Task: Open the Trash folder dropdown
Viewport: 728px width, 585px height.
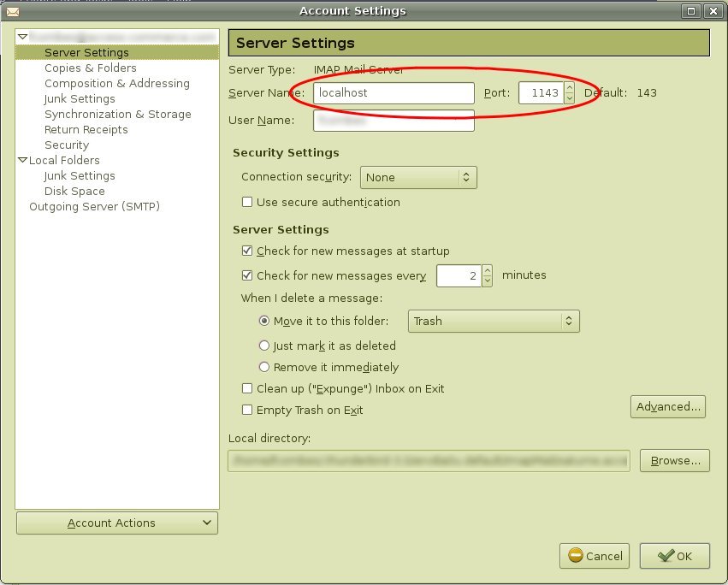Action: (494, 322)
